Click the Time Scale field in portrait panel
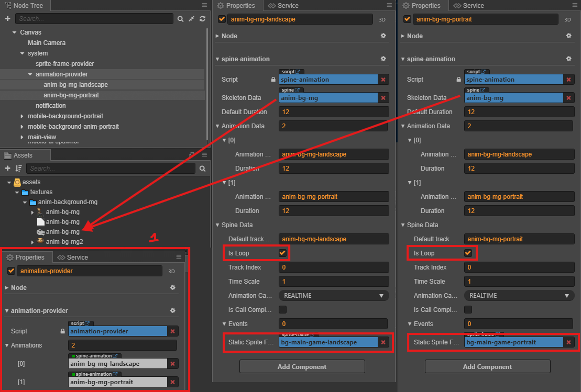 pos(519,282)
